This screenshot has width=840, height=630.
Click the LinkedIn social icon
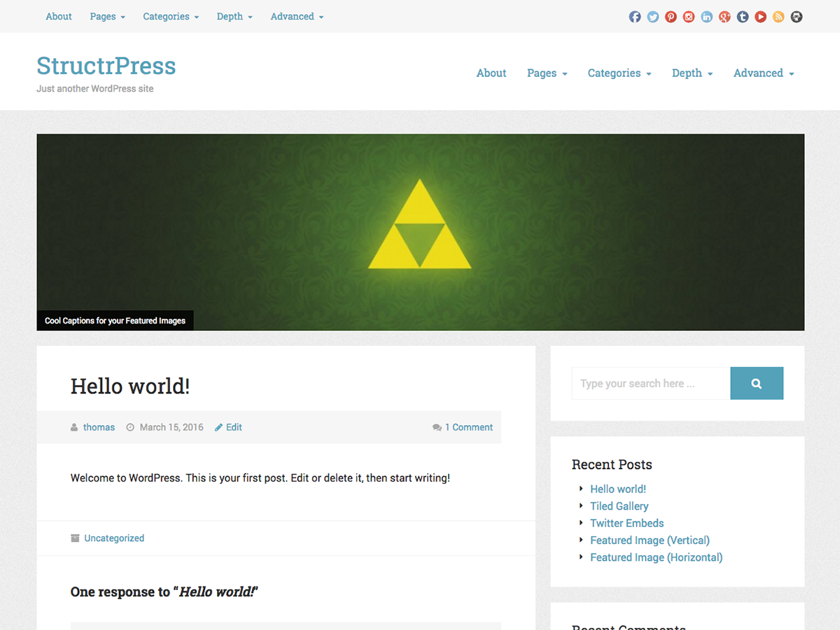point(707,17)
